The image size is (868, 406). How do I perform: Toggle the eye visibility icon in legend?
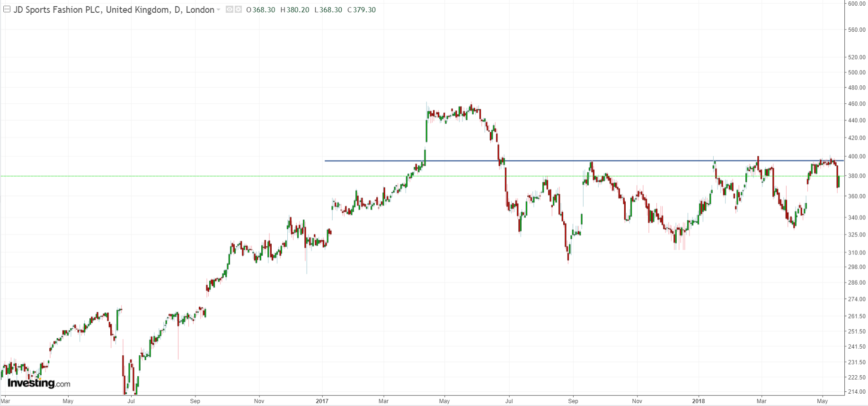pos(229,9)
